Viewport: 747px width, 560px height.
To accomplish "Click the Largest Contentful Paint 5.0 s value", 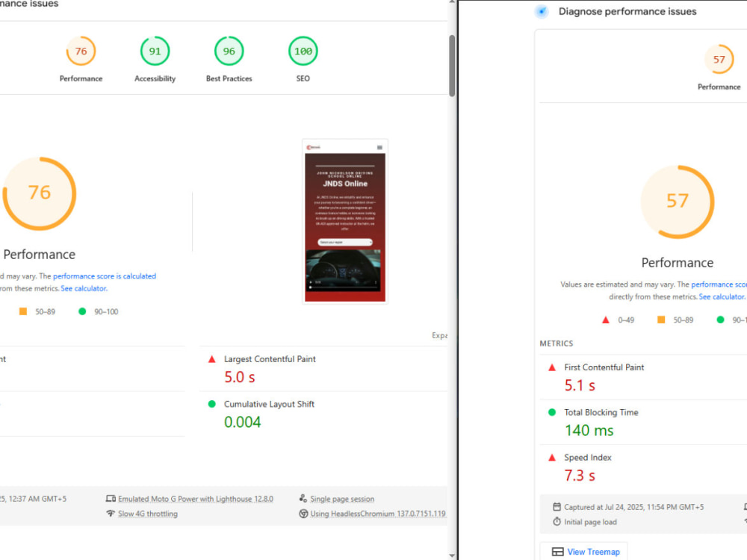I will coord(240,377).
